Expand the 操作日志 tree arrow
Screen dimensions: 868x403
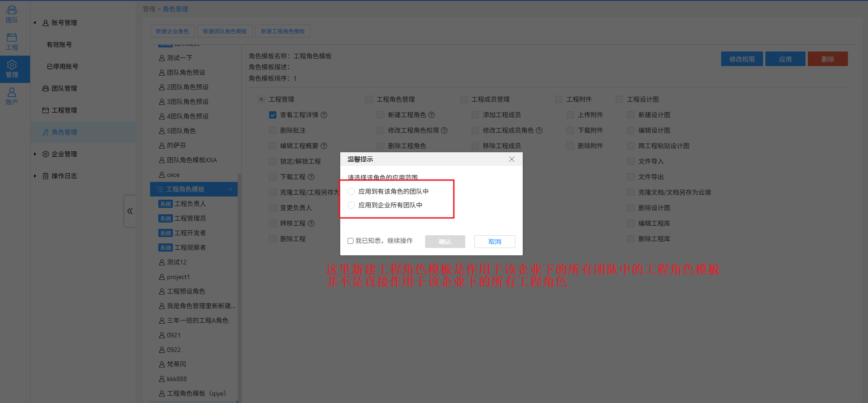pyautogui.click(x=35, y=176)
